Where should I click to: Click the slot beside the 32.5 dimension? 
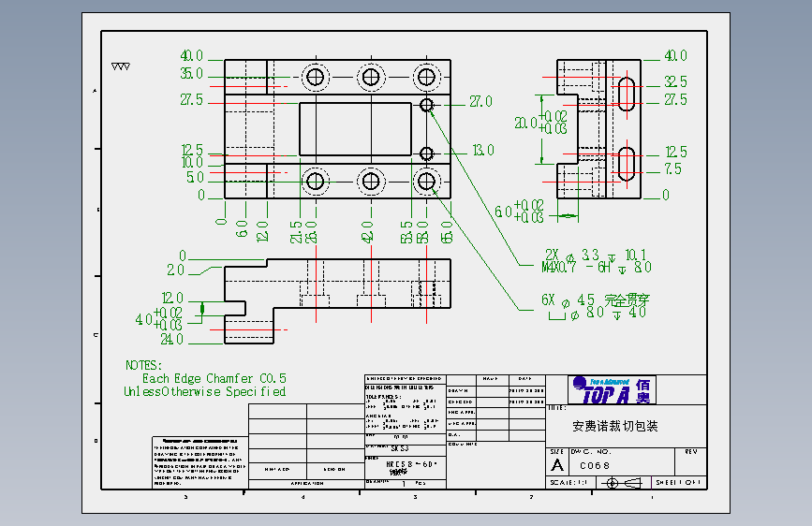click(x=627, y=94)
